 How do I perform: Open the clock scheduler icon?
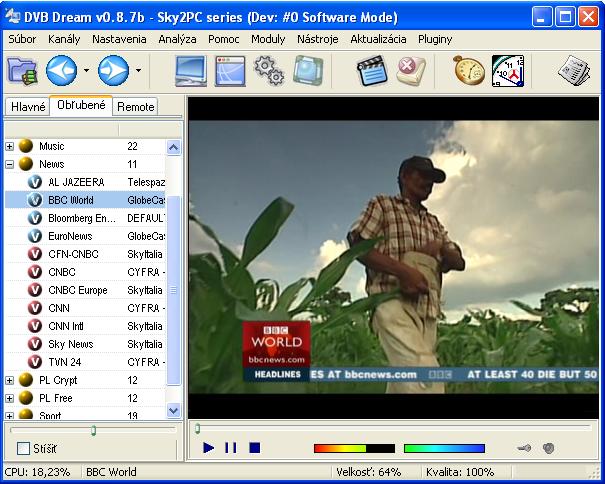508,71
